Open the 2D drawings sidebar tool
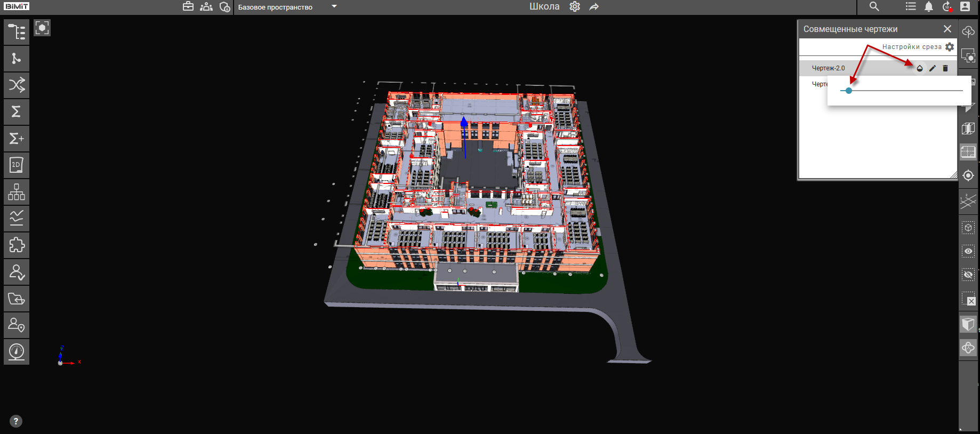 coord(17,165)
